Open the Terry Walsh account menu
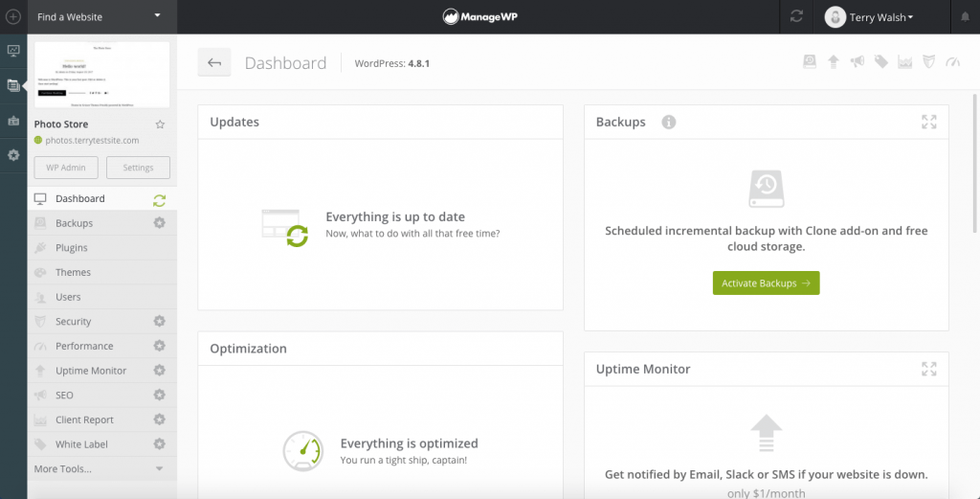The width and height of the screenshot is (980, 499). coord(869,17)
